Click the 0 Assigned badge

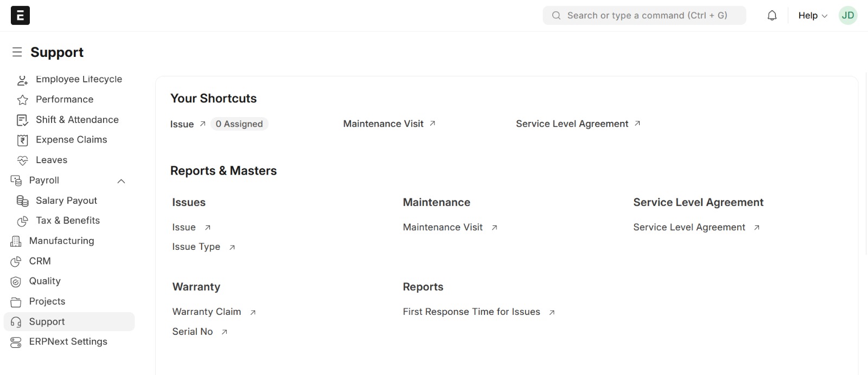[239, 124]
